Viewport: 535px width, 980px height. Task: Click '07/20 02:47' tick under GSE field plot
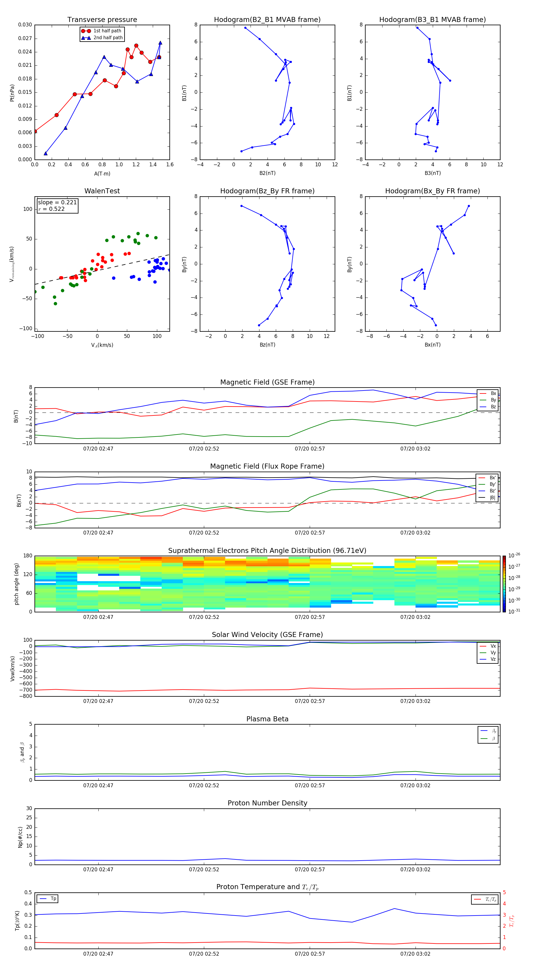coord(98,448)
